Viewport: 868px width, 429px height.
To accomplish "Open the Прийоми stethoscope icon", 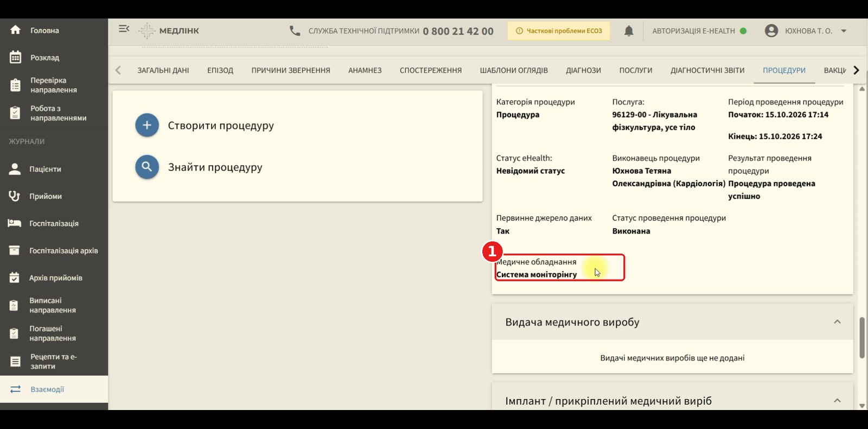I will 15,196.
